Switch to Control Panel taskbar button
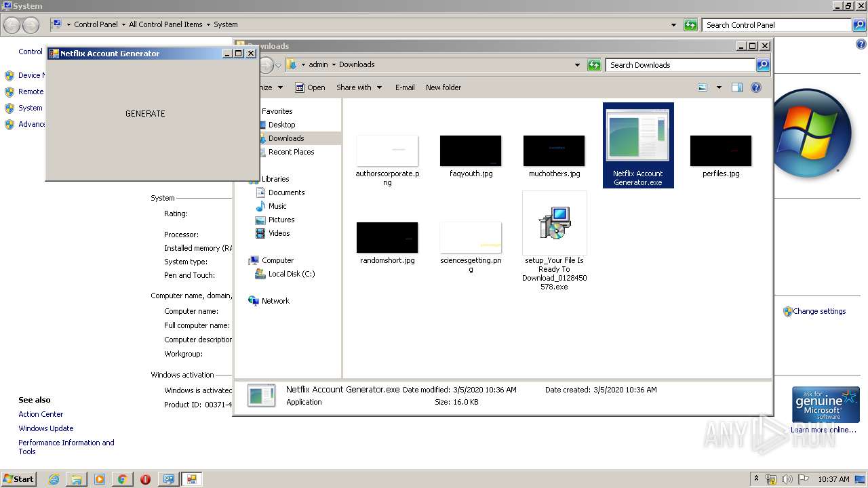The height and width of the screenshot is (488, 868). tap(168, 479)
